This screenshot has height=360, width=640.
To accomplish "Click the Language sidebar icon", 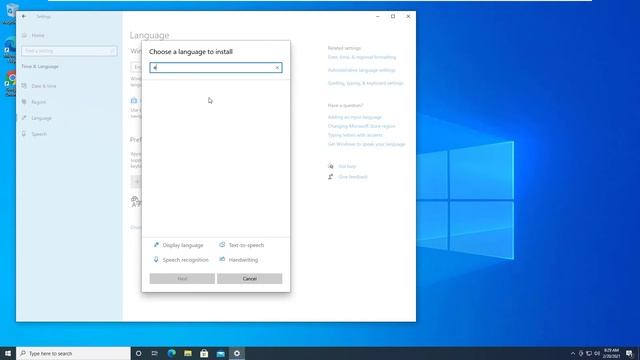I will pyautogui.click(x=24, y=118).
